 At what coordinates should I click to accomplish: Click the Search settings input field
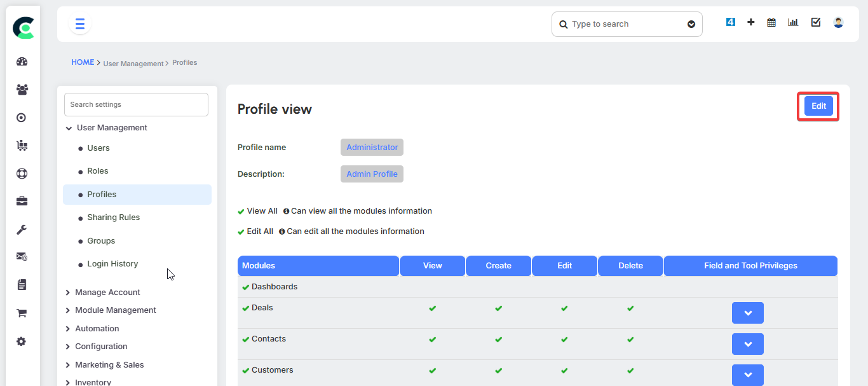[x=136, y=104]
